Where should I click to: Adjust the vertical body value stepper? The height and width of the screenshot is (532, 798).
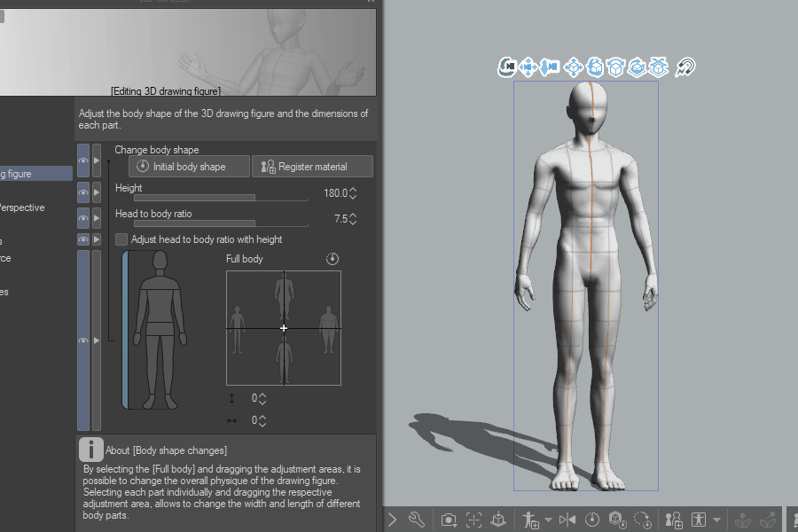click(262, 399)
